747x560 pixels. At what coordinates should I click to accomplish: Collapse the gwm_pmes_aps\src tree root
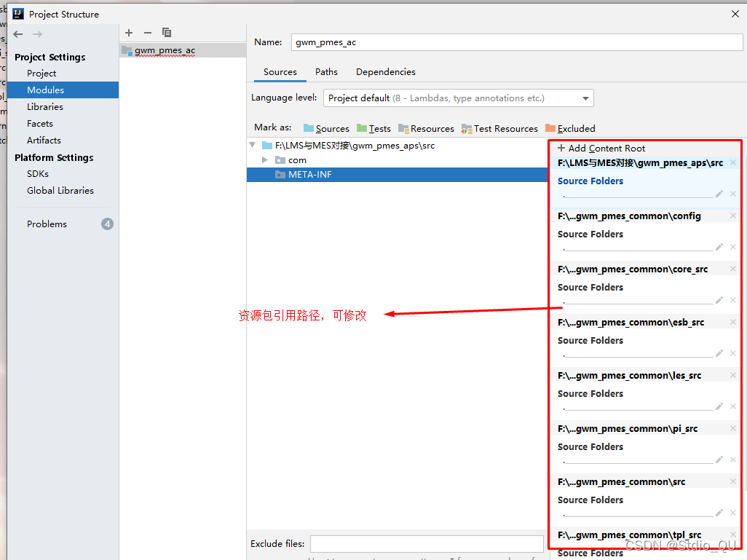tap(253, 145)
